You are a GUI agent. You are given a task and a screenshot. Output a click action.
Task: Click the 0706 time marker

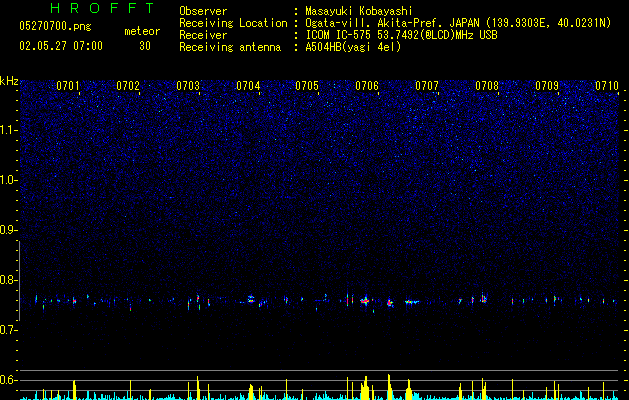[x=367, y=86]
